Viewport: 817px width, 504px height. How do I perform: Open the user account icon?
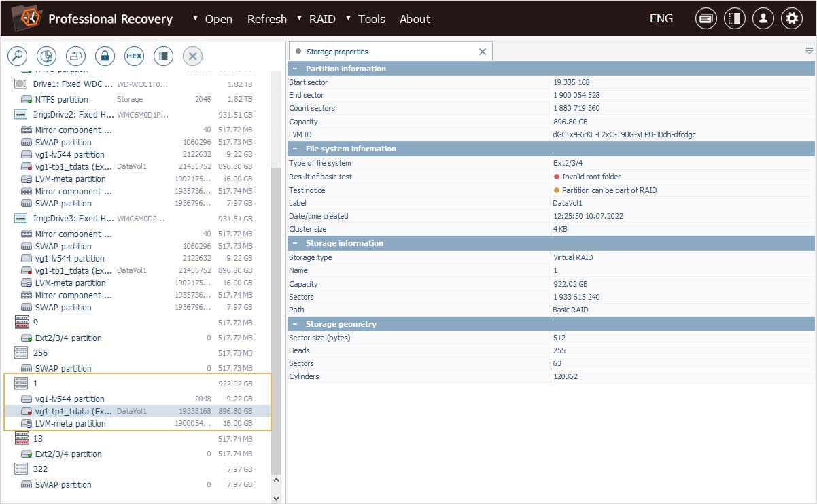(x=763, y=19)
